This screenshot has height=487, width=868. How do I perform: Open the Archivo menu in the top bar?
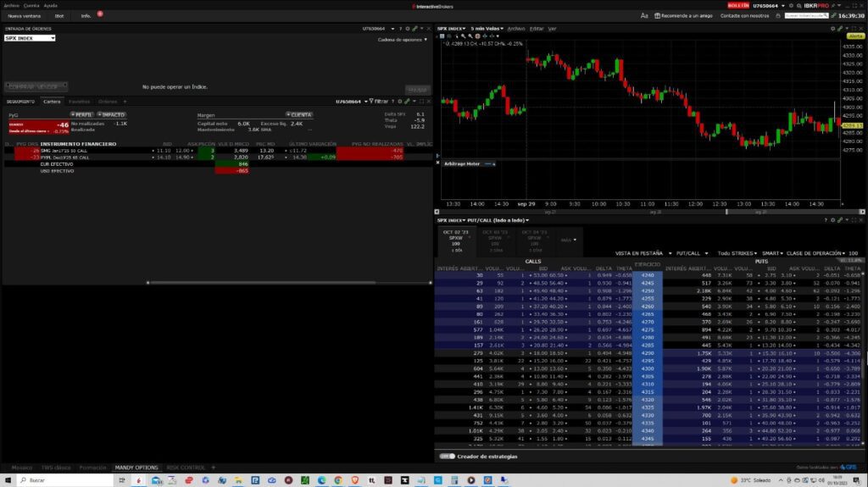click(x=11, y=6)
